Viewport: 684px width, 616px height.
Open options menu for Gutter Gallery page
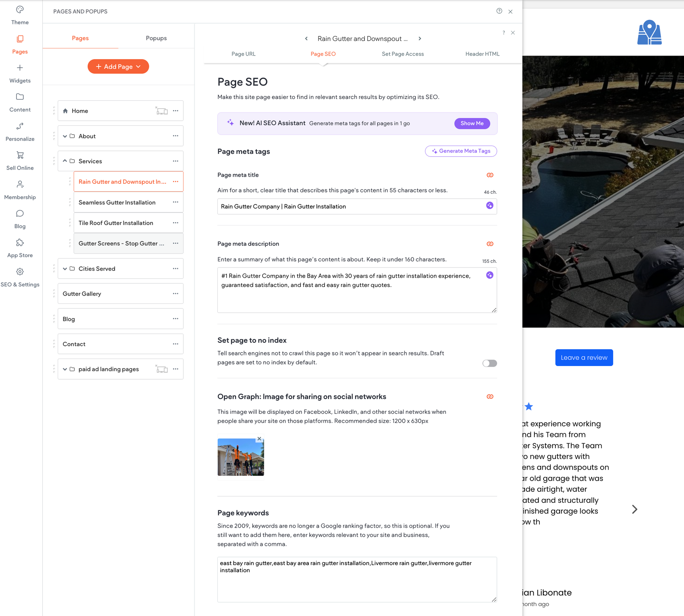click(x=176, y=294)
